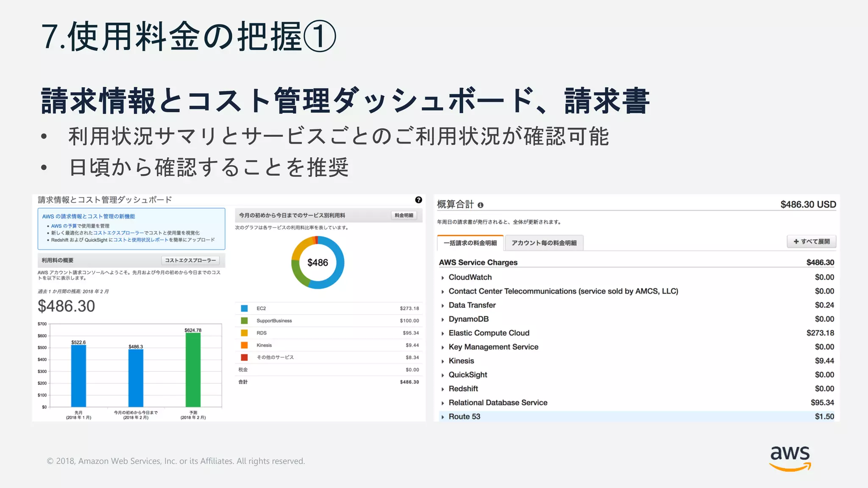Expand the Key Management Service row
868x488 pixels.
(442, 348)
